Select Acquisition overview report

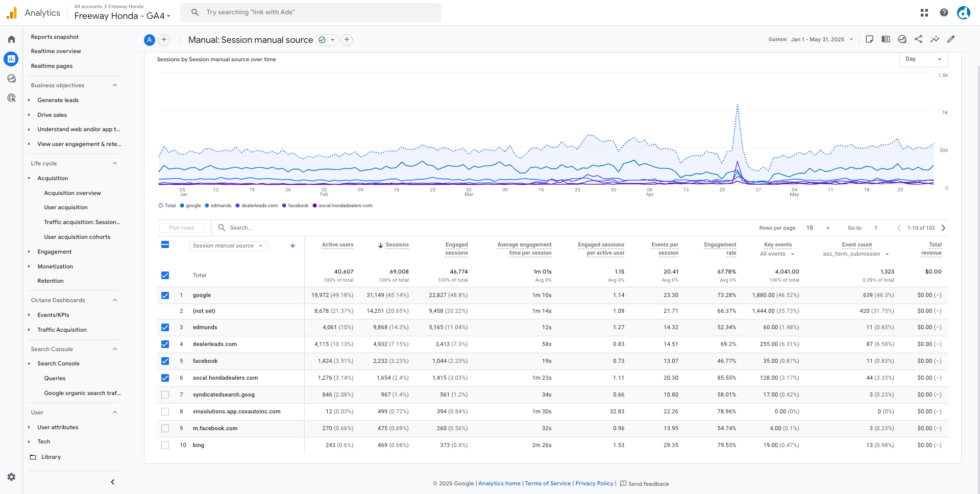pos(72,193)
